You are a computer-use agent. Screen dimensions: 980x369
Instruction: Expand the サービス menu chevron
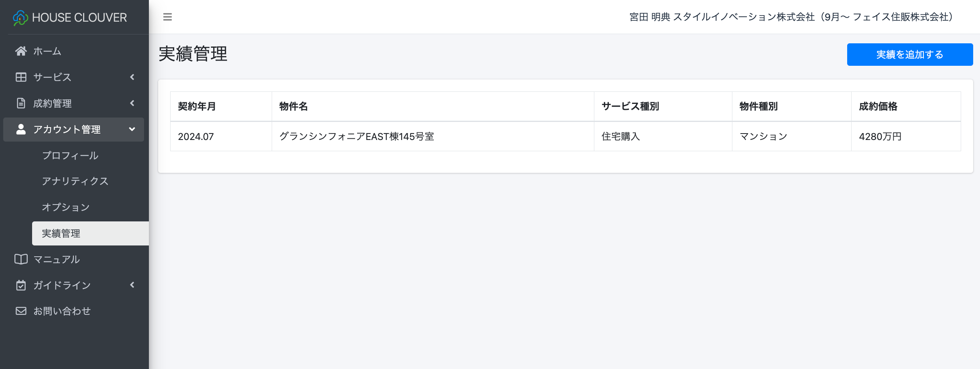pyautogui.click(x=132, y=77)
